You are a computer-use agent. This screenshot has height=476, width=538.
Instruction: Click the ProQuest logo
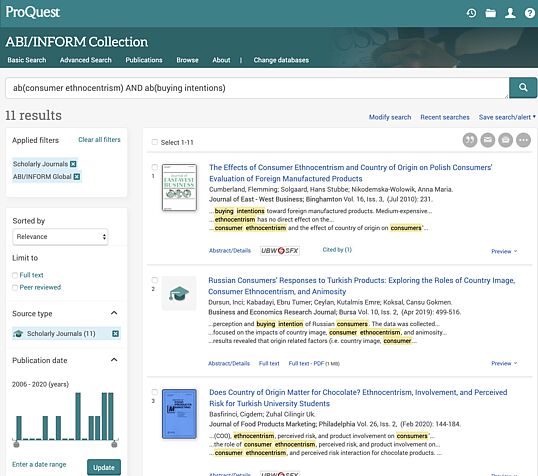(33, 12)
